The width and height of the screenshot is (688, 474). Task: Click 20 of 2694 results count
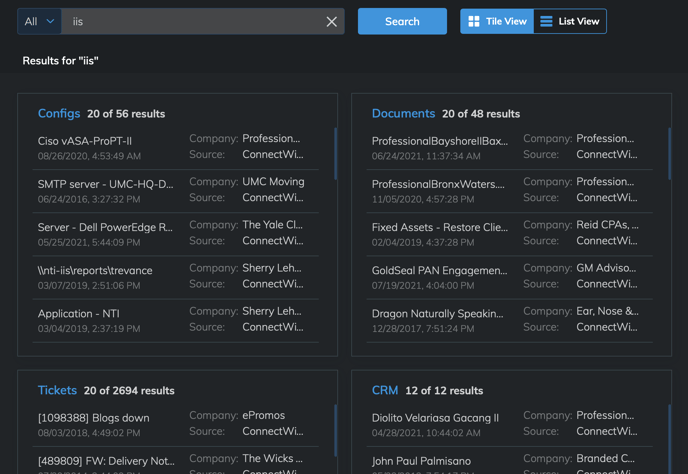point(129,391)
